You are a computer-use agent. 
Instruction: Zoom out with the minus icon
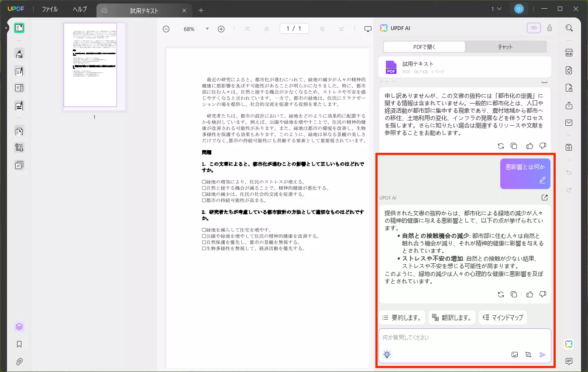[166, 29]
